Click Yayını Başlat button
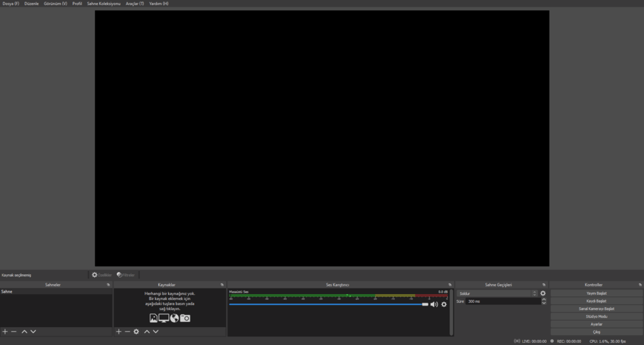The image size is (644, 345). pyautogui.click(x=596, y=293)
